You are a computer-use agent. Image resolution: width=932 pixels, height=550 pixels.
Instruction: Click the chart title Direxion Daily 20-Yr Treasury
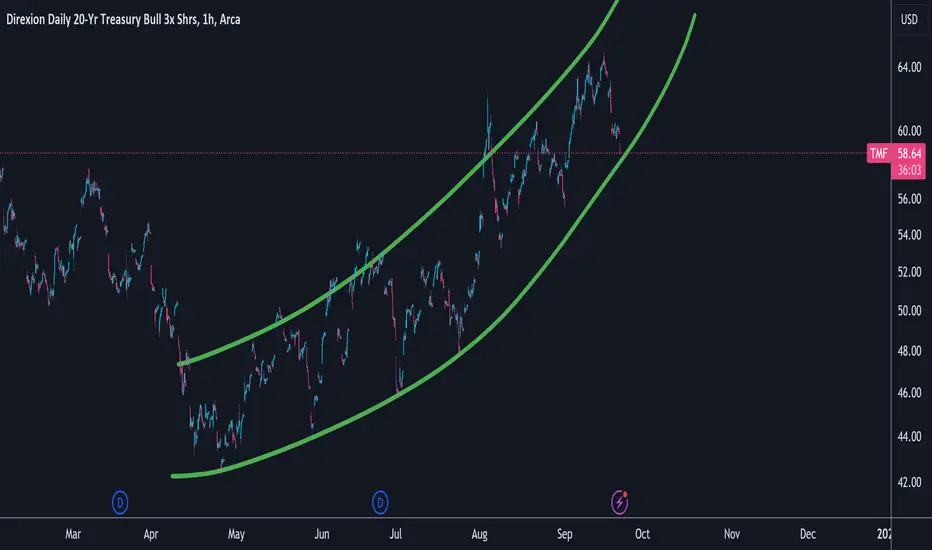tap(123, 20)
